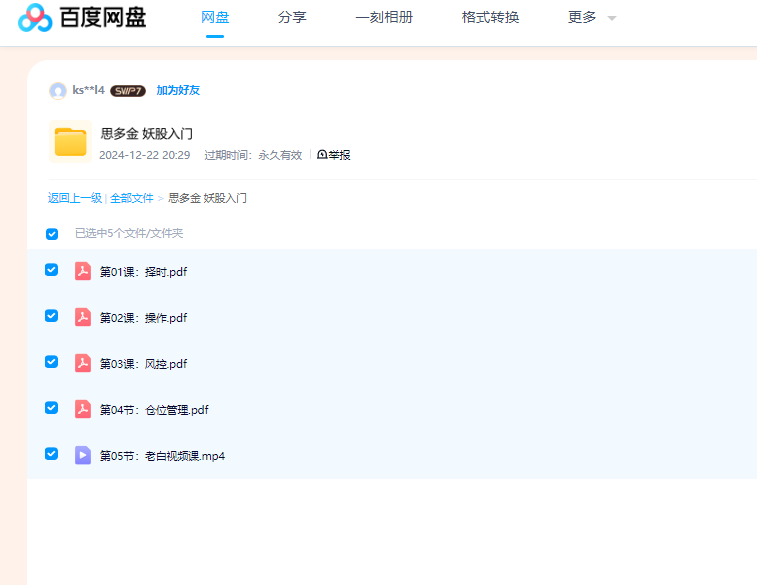
Task: Click the 返回上一级 breadcrumb link
Action: (x=75, y=198)
